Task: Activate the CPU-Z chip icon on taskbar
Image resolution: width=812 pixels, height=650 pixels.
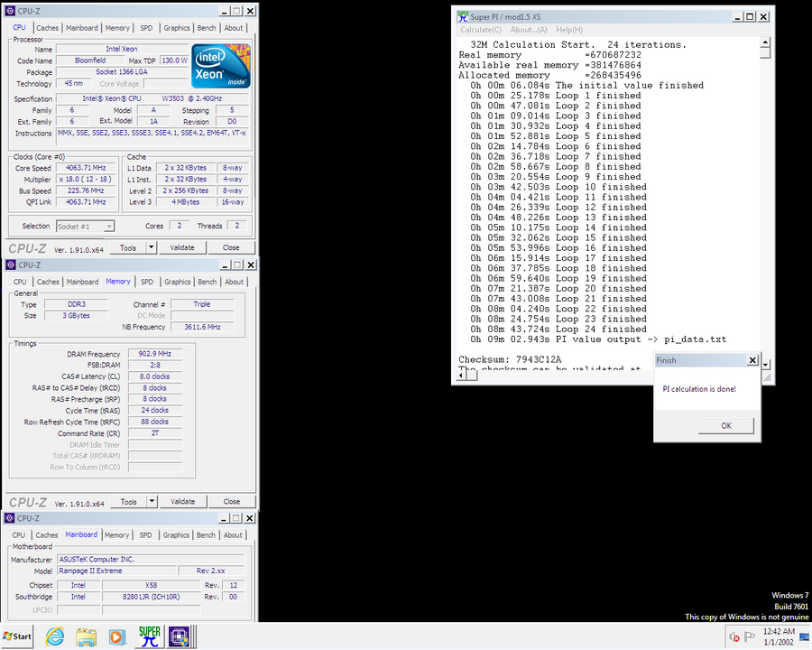Action: coord(180,636)
